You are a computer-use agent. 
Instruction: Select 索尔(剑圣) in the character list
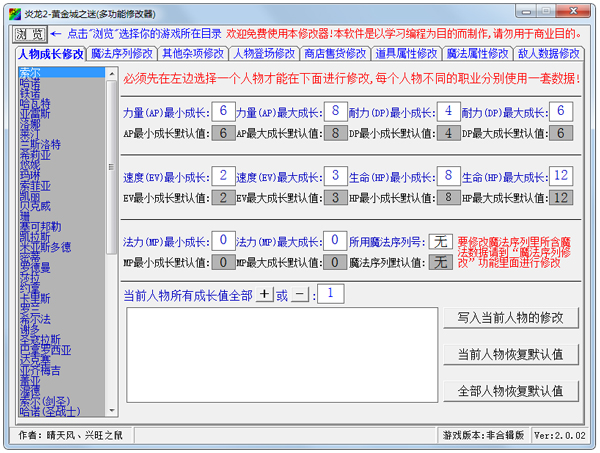tap(43, 401)
